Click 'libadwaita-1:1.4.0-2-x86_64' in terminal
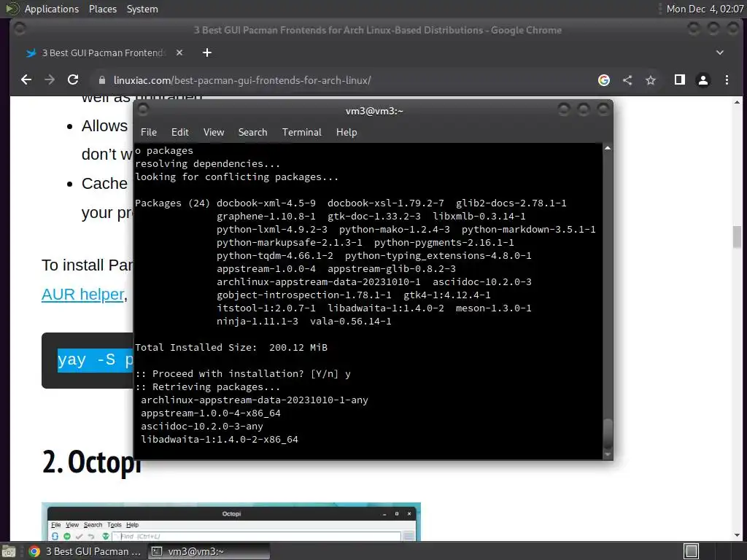The width and height of the screenshot is (747, 560). (x=219, y=439)
